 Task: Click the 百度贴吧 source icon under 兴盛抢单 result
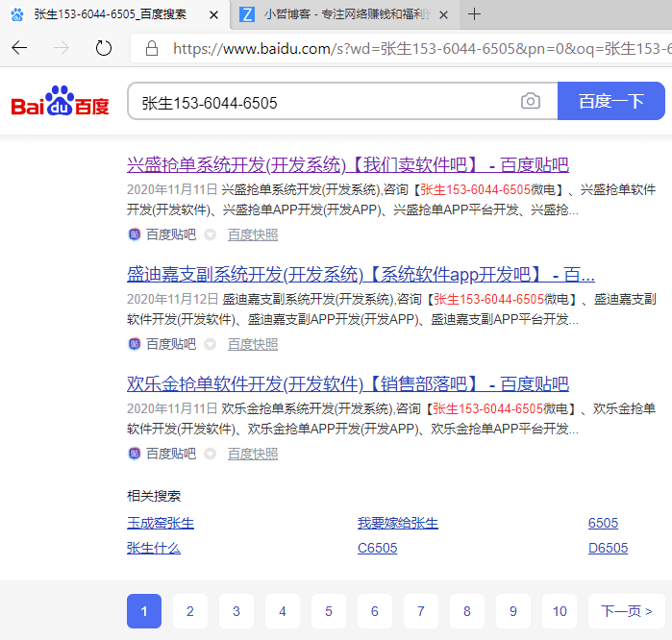135,234
